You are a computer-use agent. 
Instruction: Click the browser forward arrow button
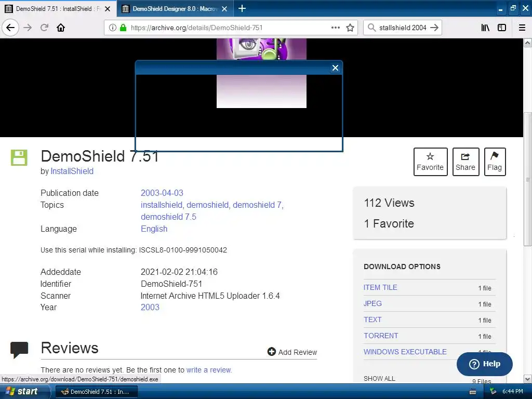[x=28, y=28]
